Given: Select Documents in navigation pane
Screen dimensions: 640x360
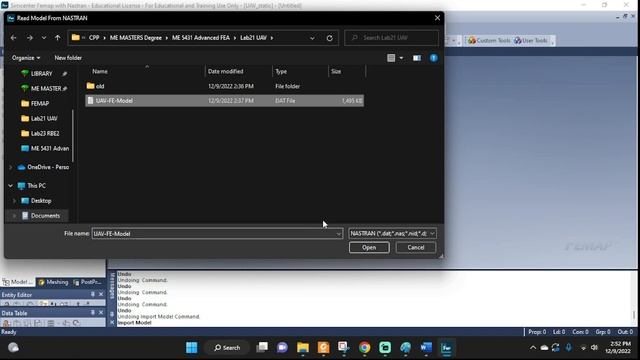Looking at the screenshot, I should (45, 216).
